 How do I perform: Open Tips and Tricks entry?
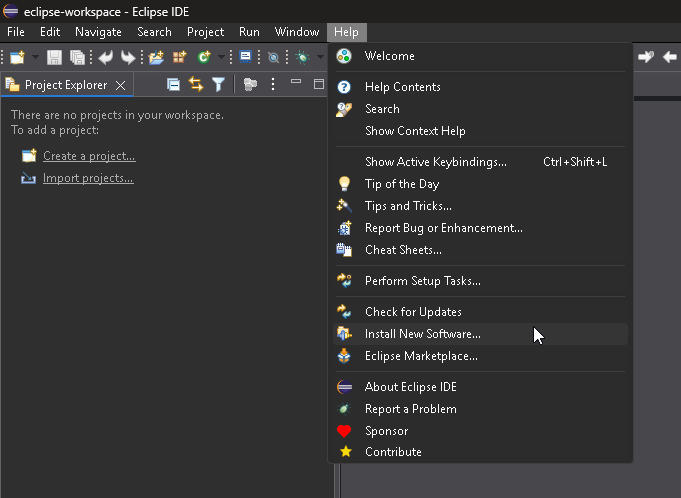point(480,206)
